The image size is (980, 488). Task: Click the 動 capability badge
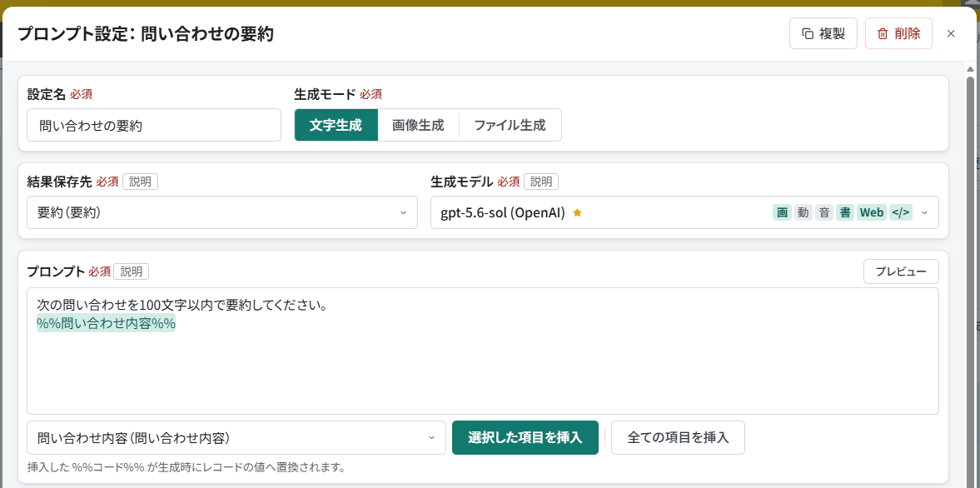pyautogui.click(x=803, y=212)
